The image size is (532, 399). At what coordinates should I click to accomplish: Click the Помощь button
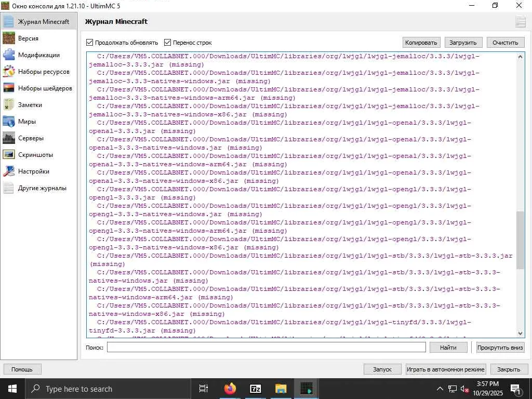[22, 369]
